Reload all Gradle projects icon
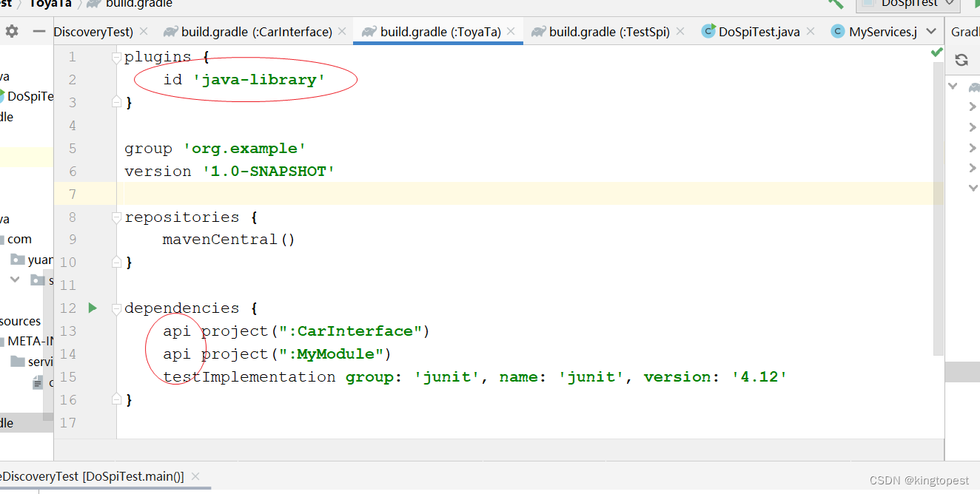This screenshot has width=980, height=494. [x=961, y=60]
